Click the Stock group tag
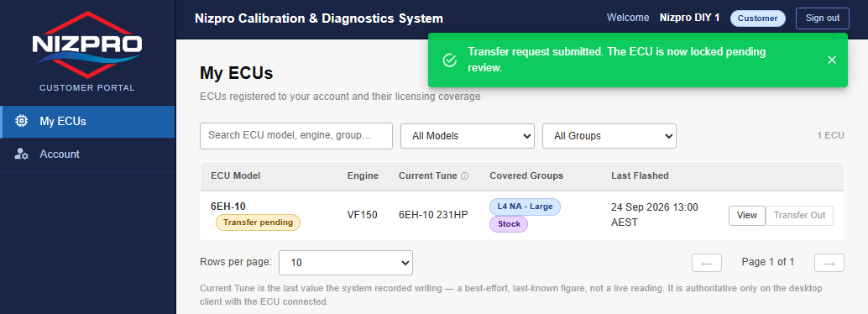The image size is (868, 314). pos(509,224)
